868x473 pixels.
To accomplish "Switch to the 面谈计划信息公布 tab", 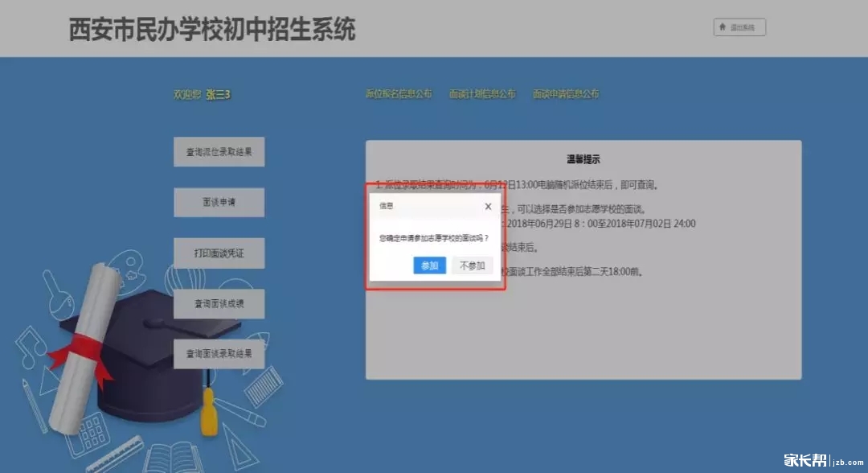I will 482,94.
